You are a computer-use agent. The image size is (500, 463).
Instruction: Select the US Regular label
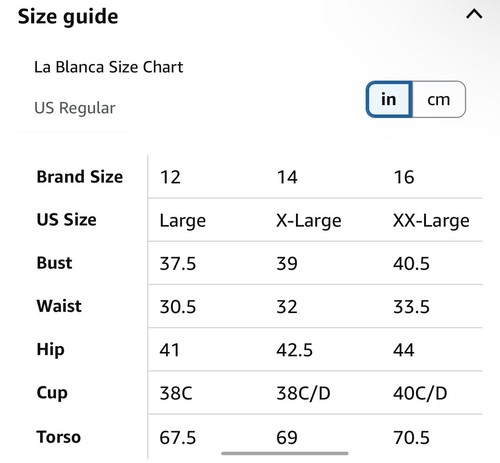(75, 108)
